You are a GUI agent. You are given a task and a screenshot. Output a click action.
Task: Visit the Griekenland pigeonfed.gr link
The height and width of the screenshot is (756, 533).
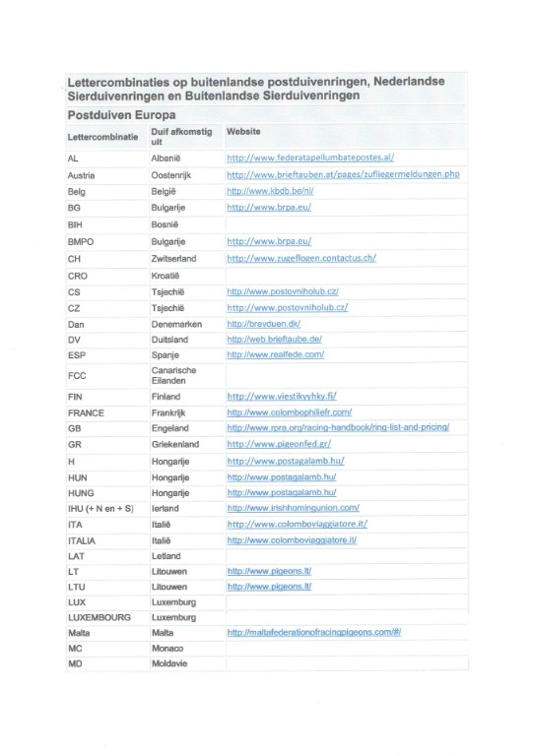[x=279, y=444]
